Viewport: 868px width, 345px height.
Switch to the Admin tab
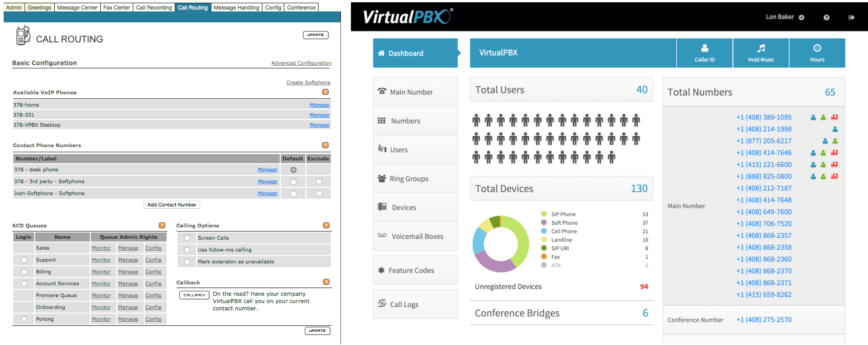pos(14,8)
